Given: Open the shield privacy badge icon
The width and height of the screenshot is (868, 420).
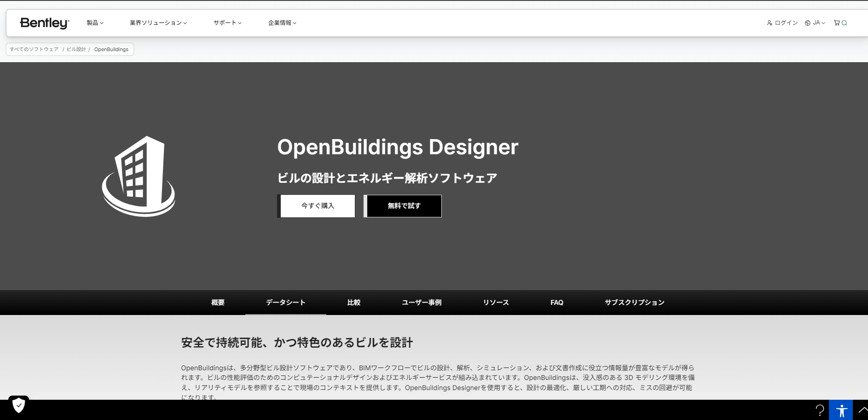Looking at the screenshot, I should [x=18, y=405].
